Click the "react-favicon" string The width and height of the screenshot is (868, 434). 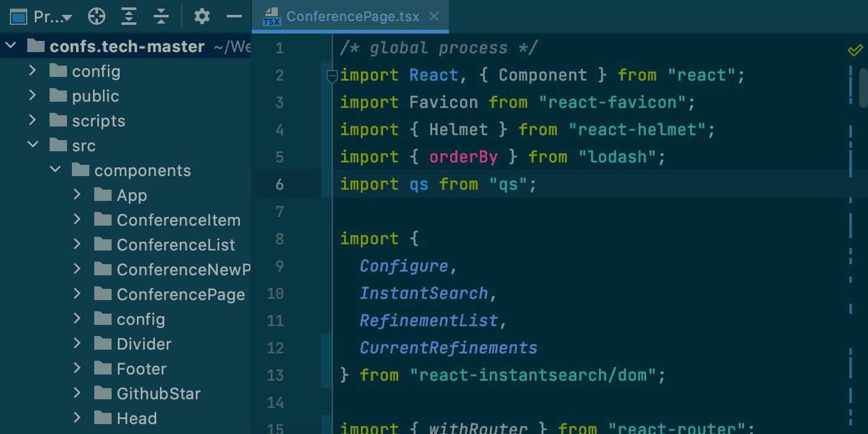tap(613, 102)
